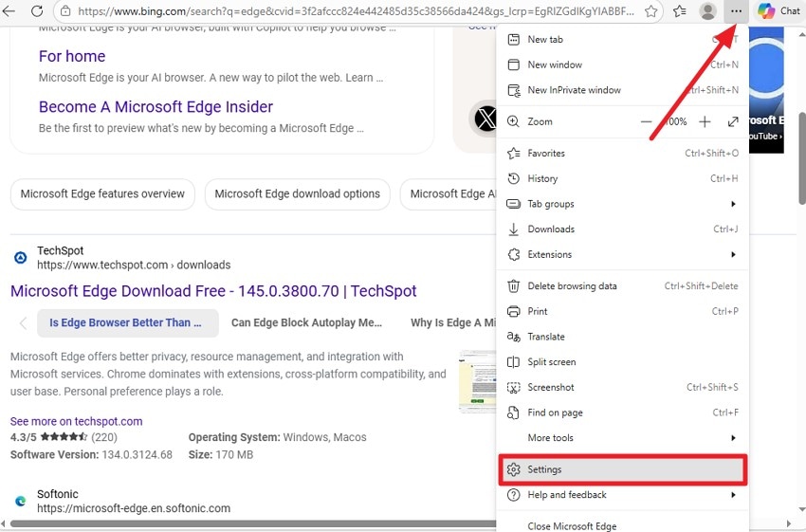Expand the More tools submenu
Screen dimensions: 806x532
[x=622, y=438]
